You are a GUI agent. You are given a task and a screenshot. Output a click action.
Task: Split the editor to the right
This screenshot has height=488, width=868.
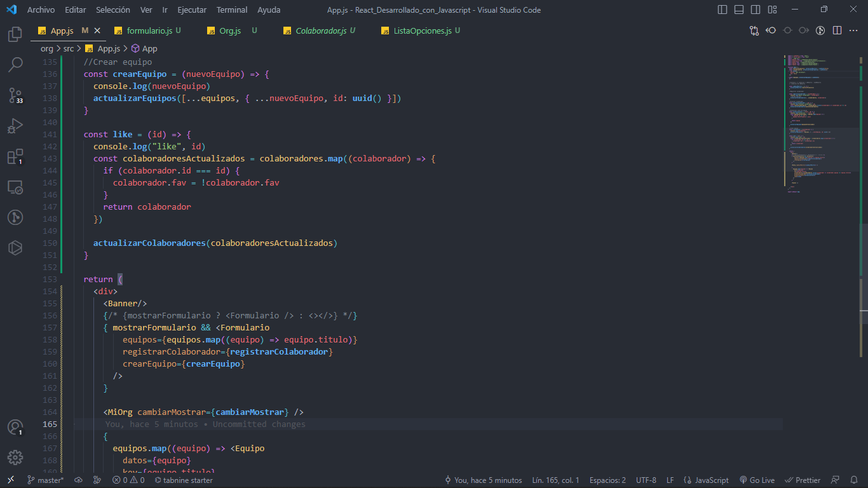tap(837, 30)
